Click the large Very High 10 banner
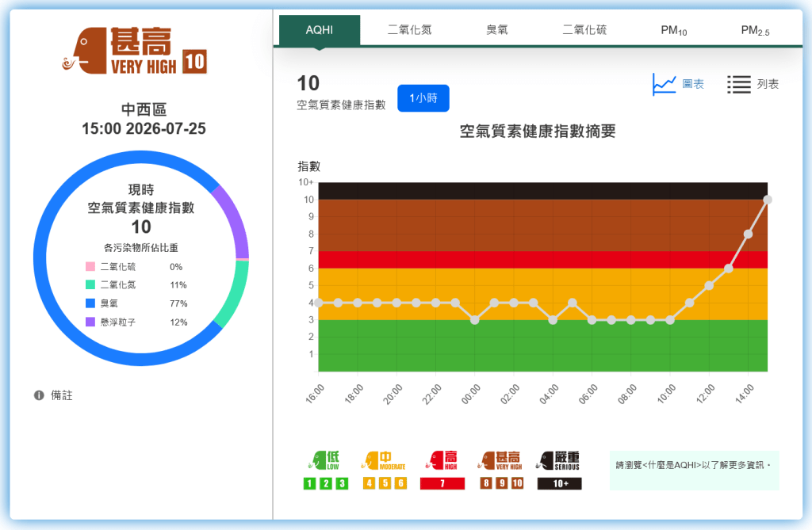This screenshot has height=530, width=812. coord(135,51)
